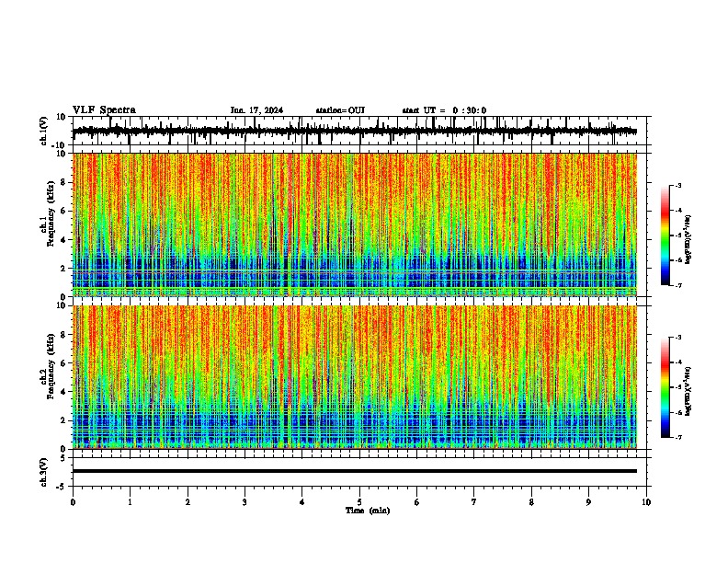Screen dimensions: 728x563
Task: Click the "6" kHz tick on ch.2 spectrogram
Action: click(x=64, y=363)
